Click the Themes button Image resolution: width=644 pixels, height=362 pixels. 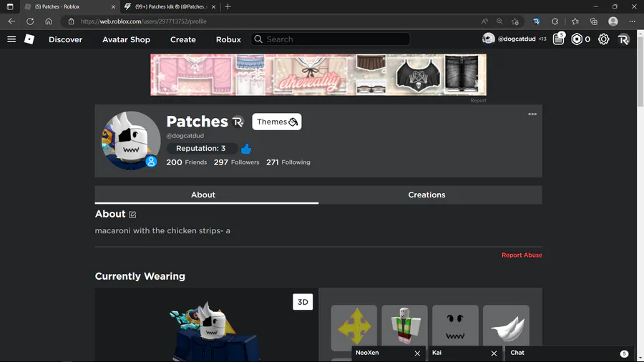pyautogui.click(x=276, y=122)
